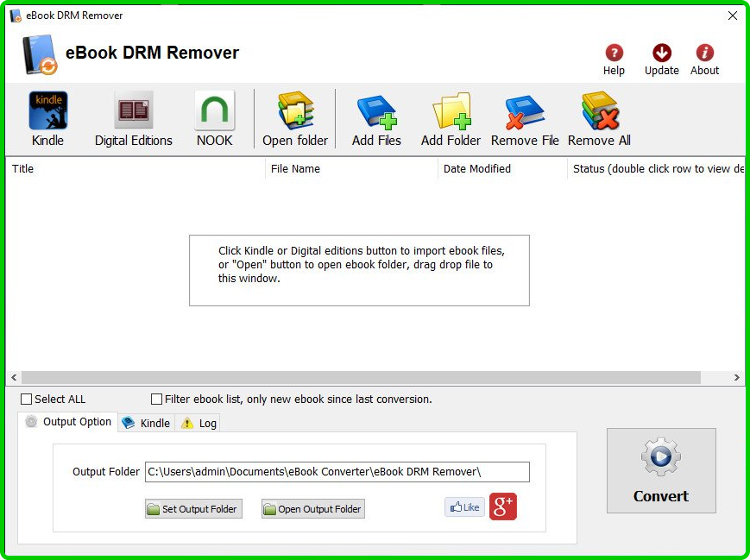Sort by Date Modified column header
Viewport: 750px width, 560px height.
(502, 169)
